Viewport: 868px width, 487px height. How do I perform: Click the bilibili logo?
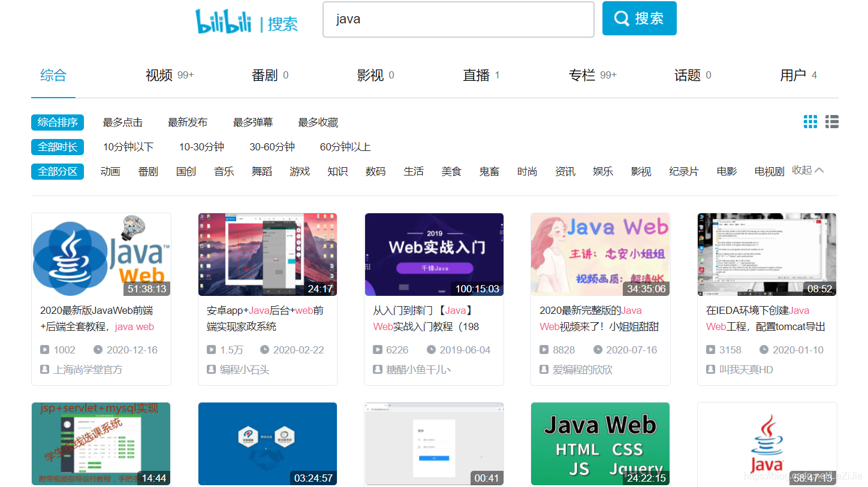(x=224, y=22)
